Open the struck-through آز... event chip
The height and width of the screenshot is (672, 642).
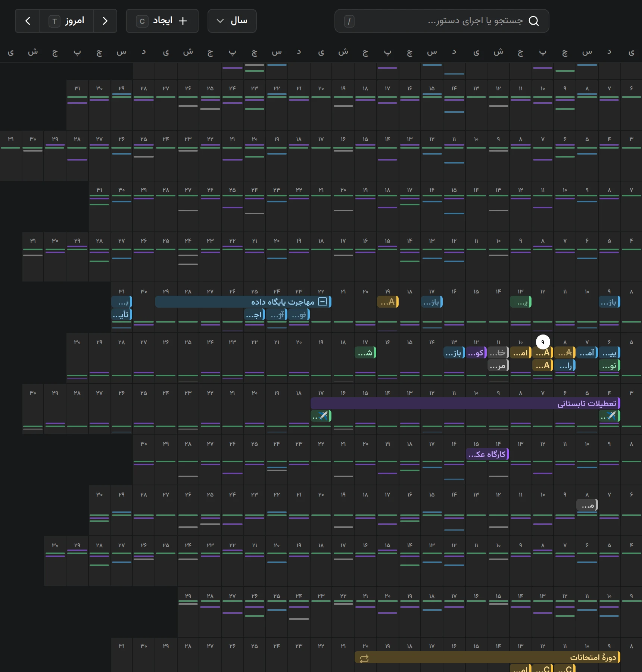277,314
